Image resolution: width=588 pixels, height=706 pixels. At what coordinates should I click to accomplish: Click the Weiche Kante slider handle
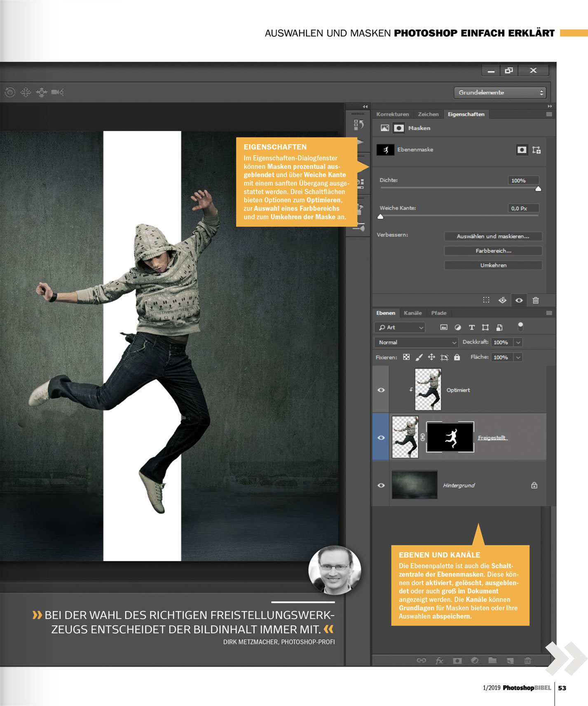pos(381,217)
